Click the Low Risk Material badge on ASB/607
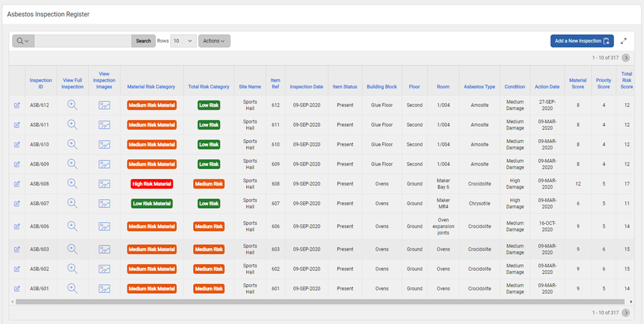The height and width of the screenshot is (324, 644). 151,204
